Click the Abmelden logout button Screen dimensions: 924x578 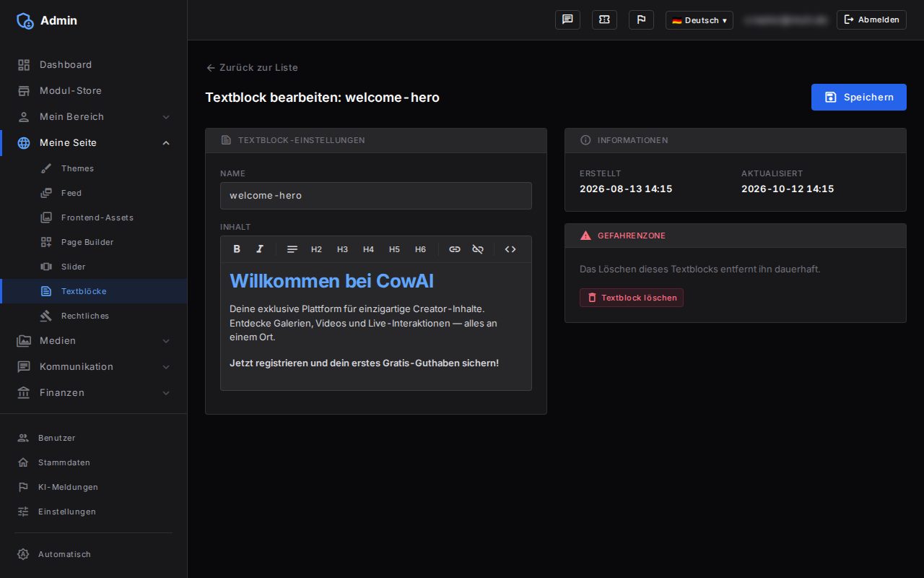871,20
